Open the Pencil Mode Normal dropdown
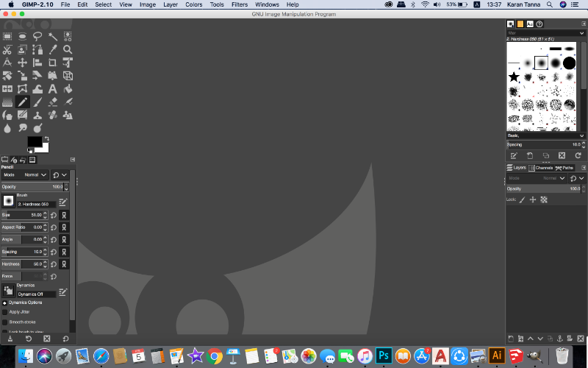 [x=24, y=175]
